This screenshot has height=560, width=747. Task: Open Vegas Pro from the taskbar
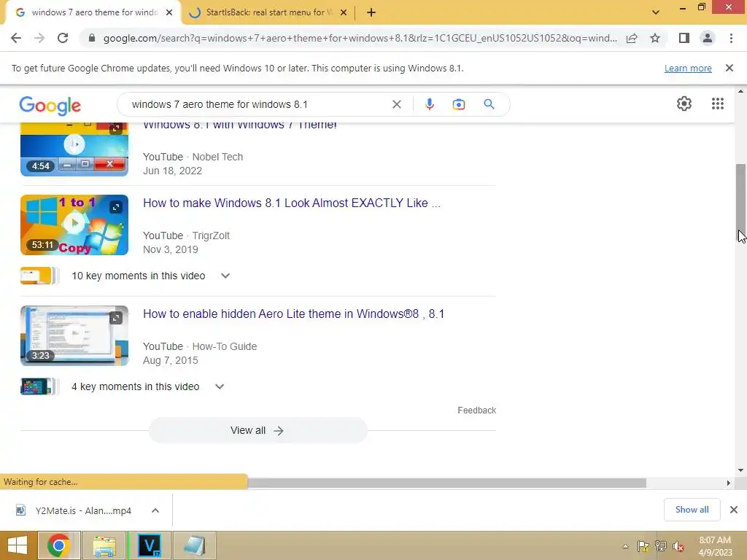150,545
